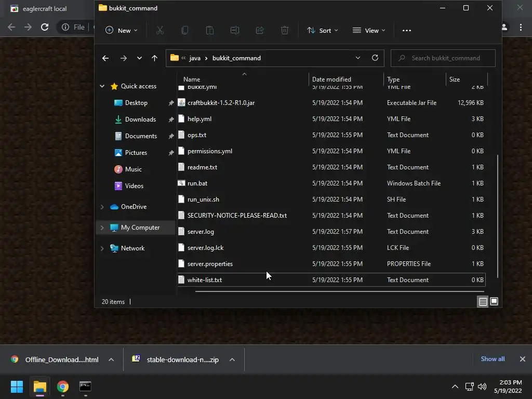This screenshot has width=532, height=399.
Task: Open the See more ellipsis menu
Action: coord(406,31)
